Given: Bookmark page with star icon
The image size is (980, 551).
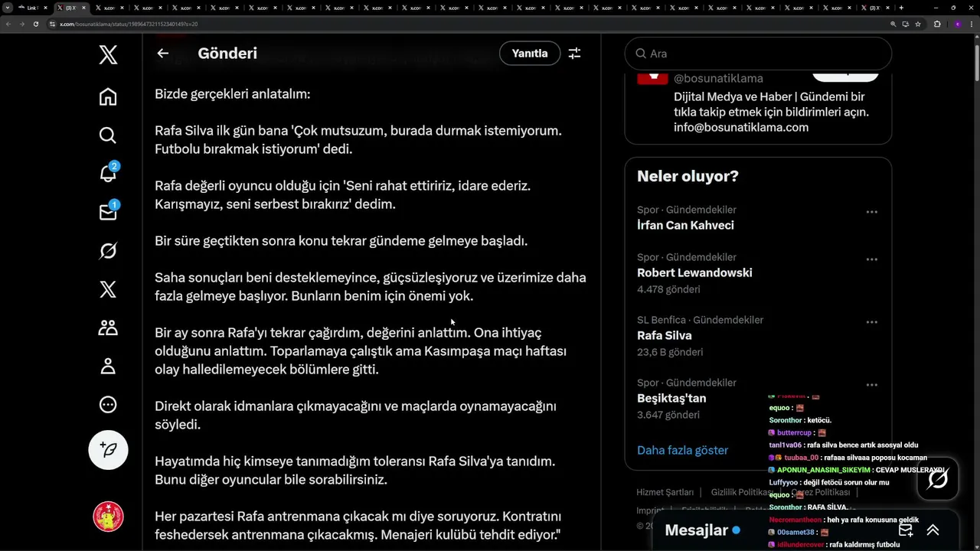Looking at the screenshot, I should (918, 24).
